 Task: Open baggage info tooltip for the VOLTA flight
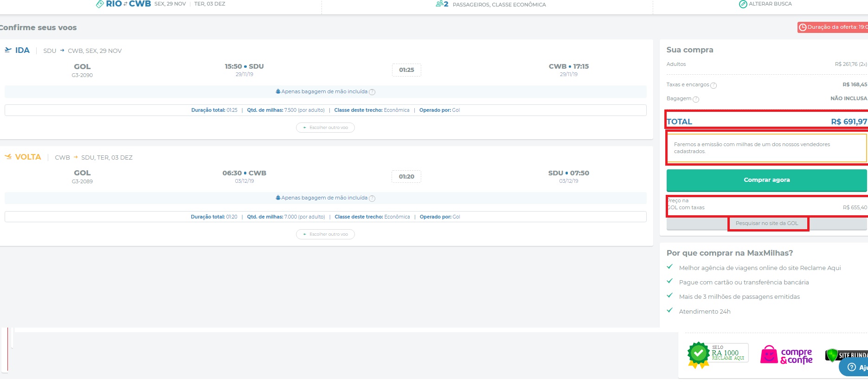372,199
